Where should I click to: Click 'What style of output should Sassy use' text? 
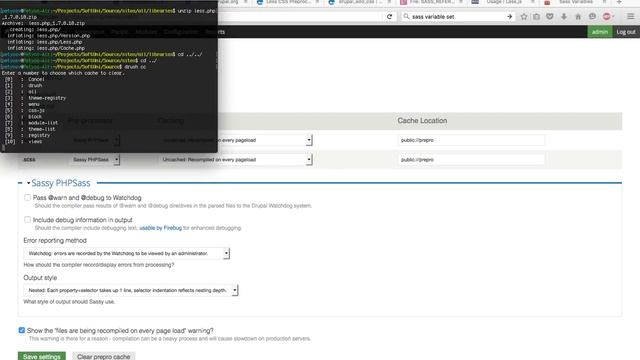69,302
